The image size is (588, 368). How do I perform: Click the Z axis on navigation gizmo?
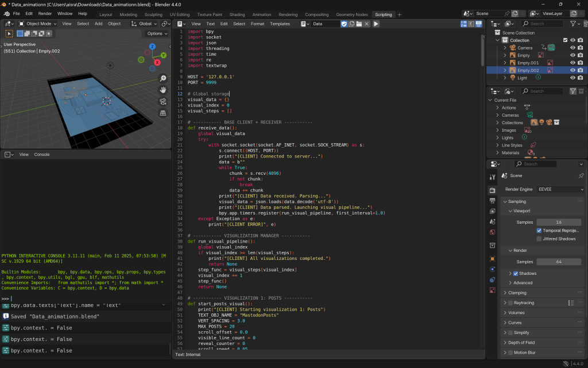click(152, 47)
